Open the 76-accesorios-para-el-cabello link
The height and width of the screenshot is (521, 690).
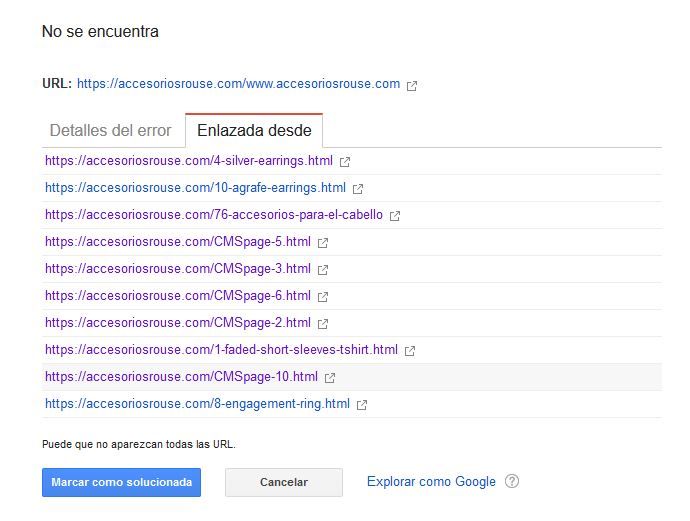(214, 215)
